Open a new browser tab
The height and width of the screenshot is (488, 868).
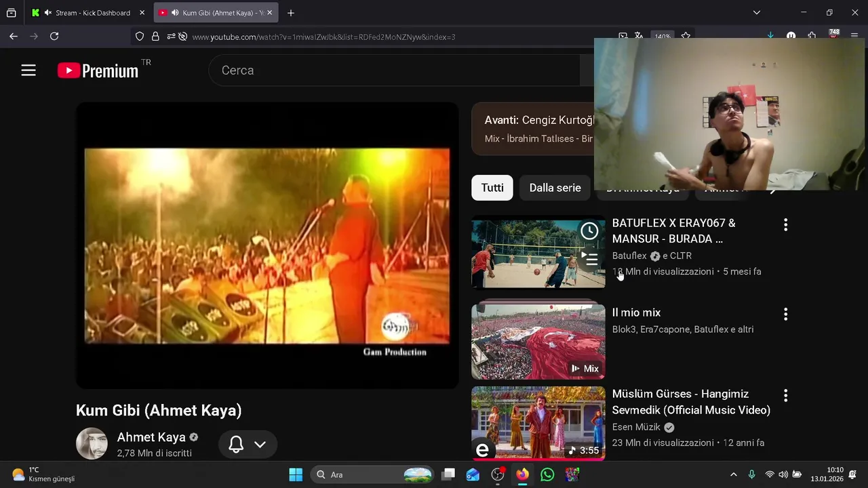(290, 13)
